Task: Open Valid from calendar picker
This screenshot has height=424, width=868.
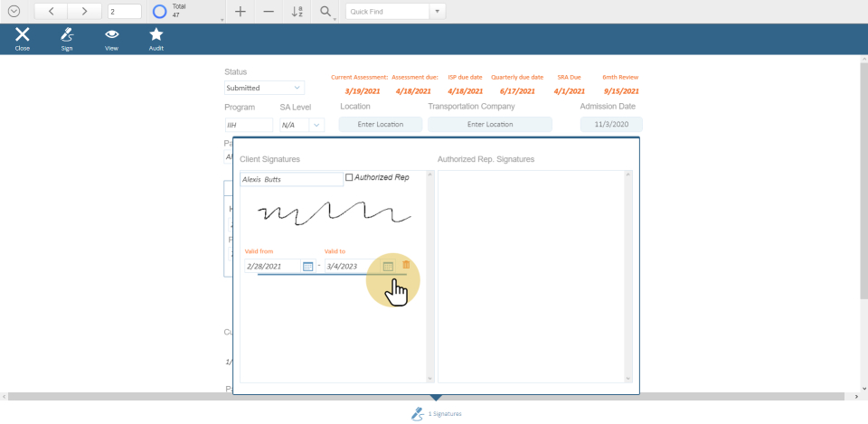Action: pyautogui.click(x=307, y=266)
